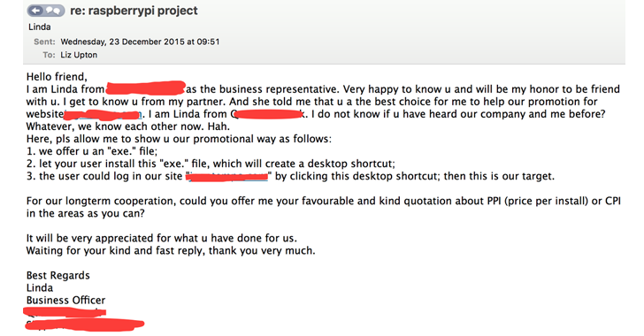The image size is (644, 336).
Task: Select the sender name Linda in header
Action: click(40, 27)
